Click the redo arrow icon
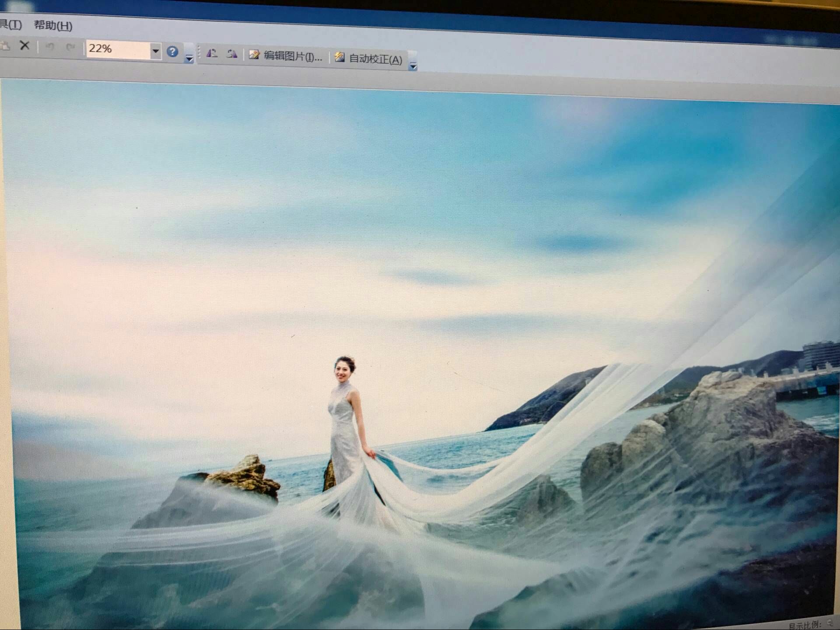 pos(70,47)
